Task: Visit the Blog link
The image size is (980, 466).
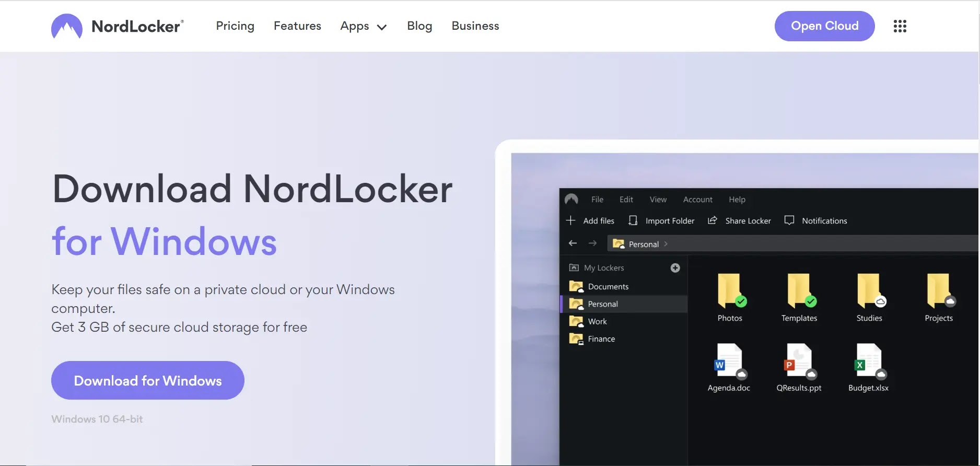Action: tap(419, 26)
